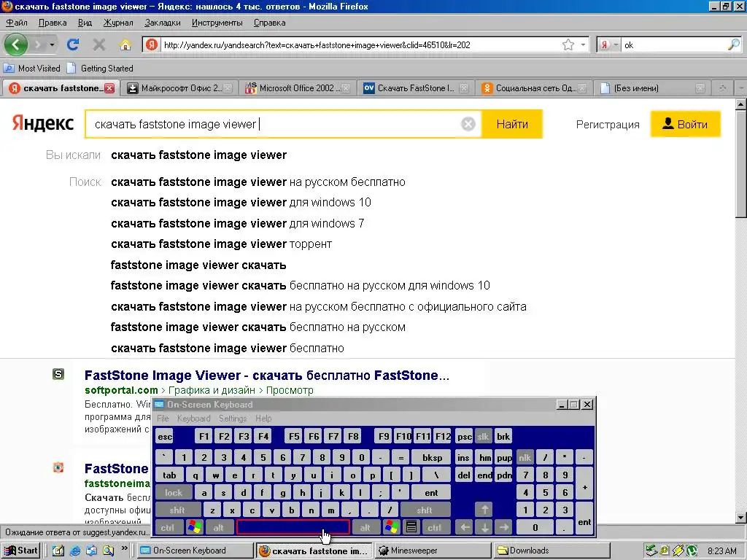
Task: Click the Войти login button
Action: point(686,124)
